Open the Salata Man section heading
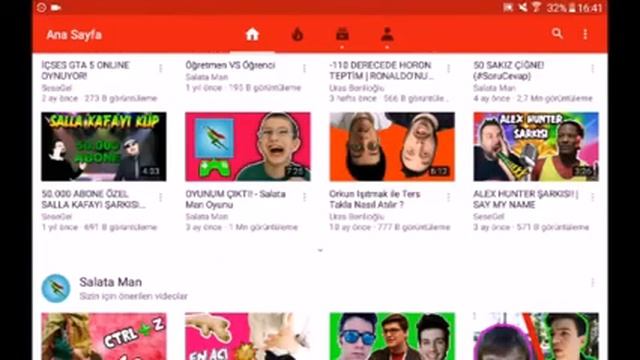640x360 pixels. tap(111, 282)
